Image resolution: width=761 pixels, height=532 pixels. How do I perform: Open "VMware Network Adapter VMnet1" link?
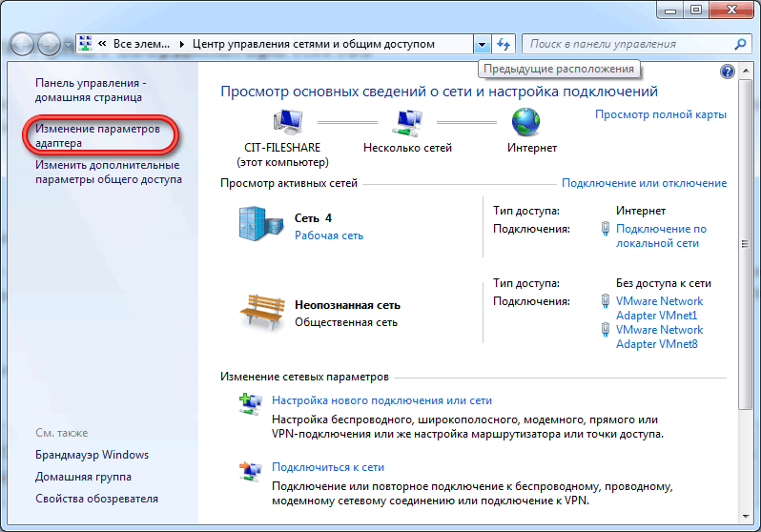[659, 308]
